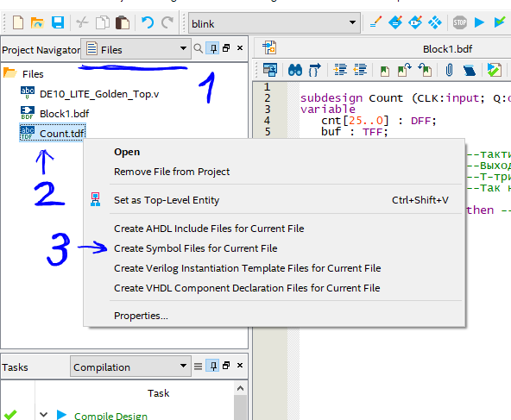This screenshot has height=420, width=511.
Task: Click Find Matching Delimiter braces icon
Action: pos(314,70)
